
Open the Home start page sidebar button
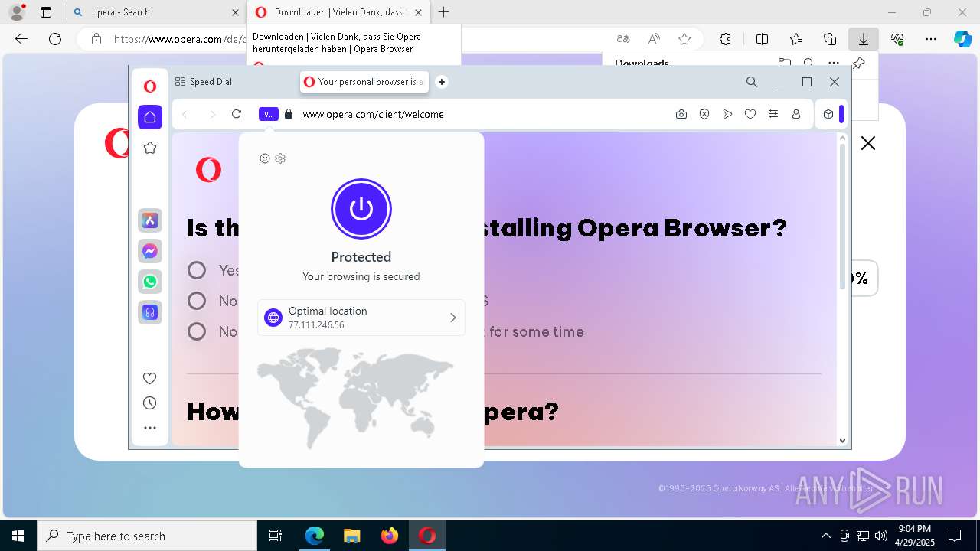tap(150, 117)
